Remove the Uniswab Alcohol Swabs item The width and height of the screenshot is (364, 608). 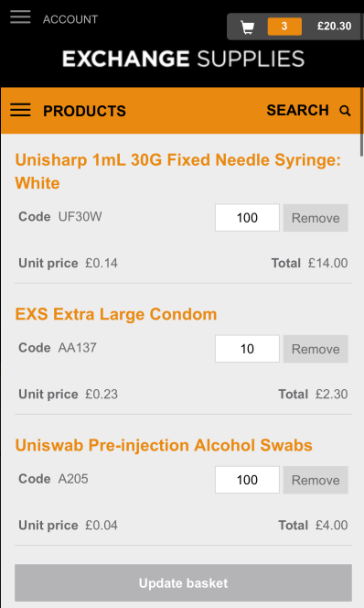(316, 480)
